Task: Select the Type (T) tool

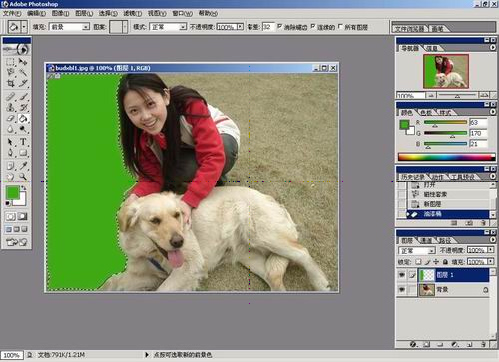Action: [x=23, y=142]
